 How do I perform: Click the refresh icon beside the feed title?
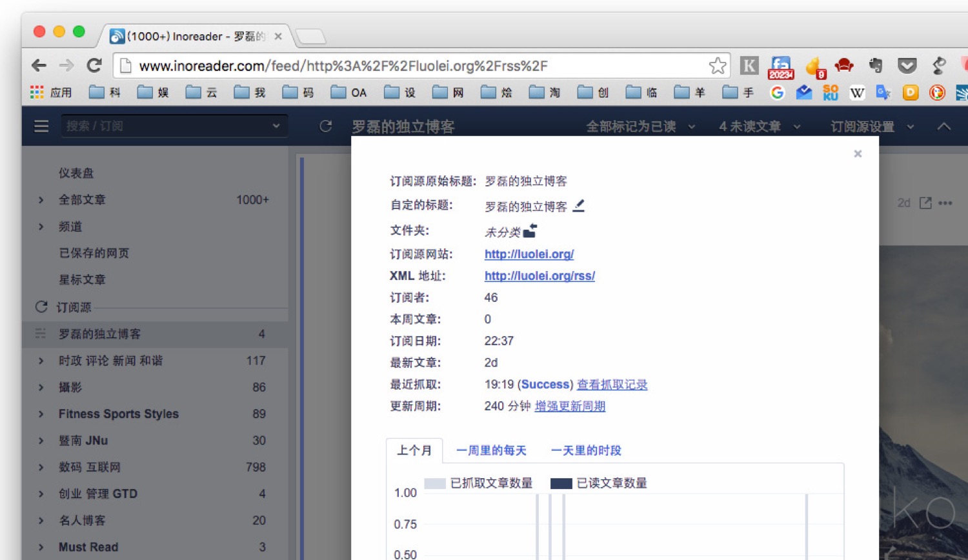(x=326, y=126)
